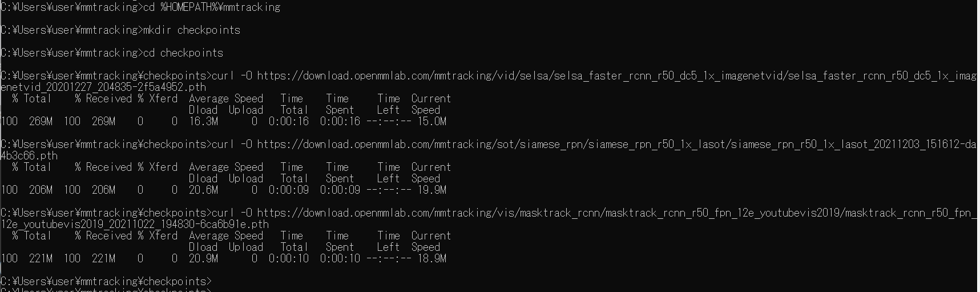
Task: Click the 19.9M current speed value
Action: click(431, 190)
